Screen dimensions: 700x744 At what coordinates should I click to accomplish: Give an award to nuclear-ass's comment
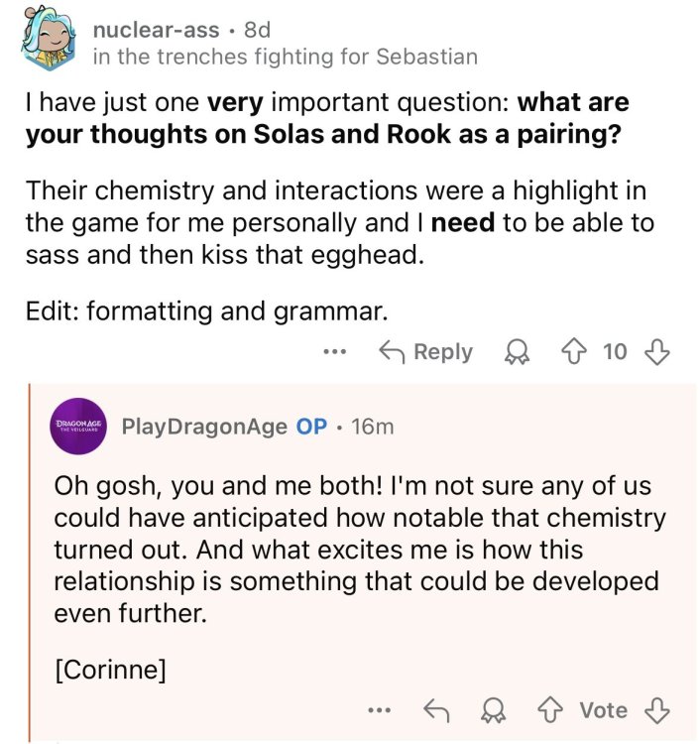(516, 352)
